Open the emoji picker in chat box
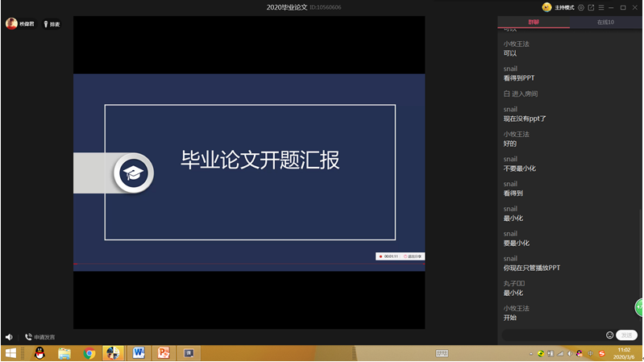 click(609, 335)
